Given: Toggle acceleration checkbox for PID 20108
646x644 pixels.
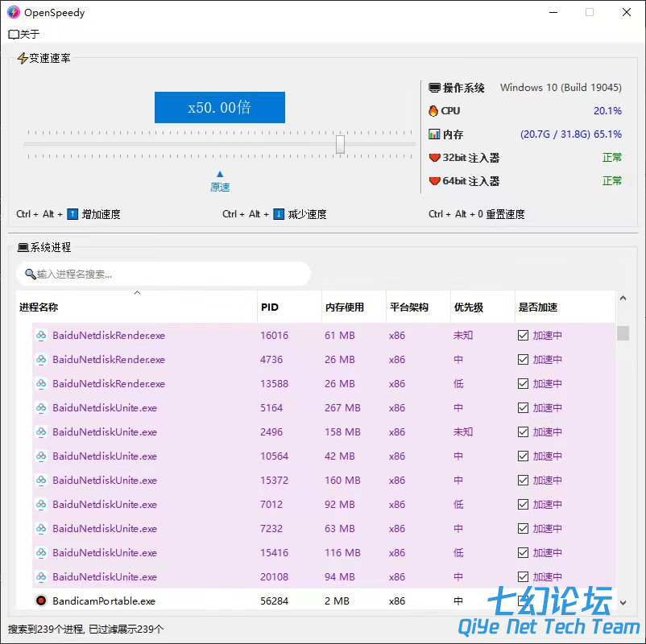Looking at the screenshot, I should coord(523,577).
